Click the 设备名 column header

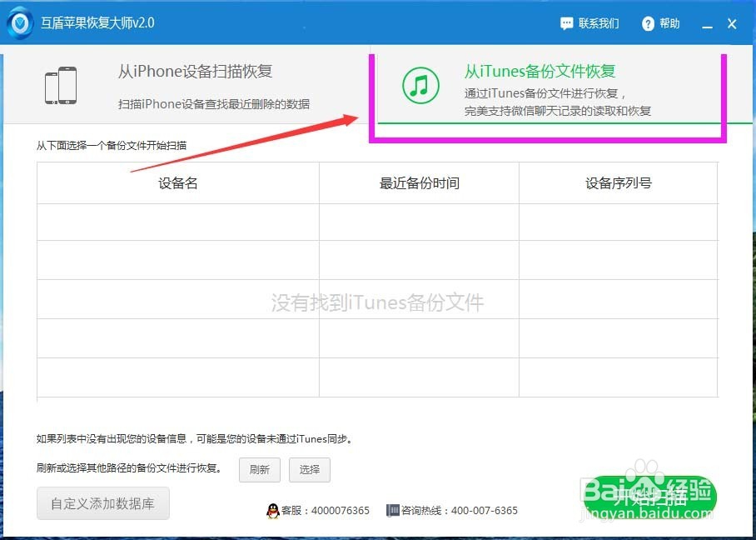(x=178, y=182)
